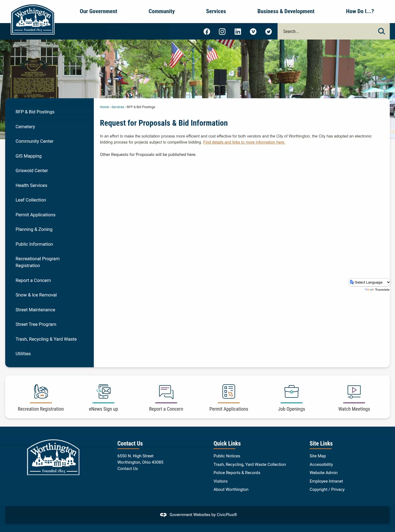
Task: Open the Employee Intranet link
Action: coord(326,481)
